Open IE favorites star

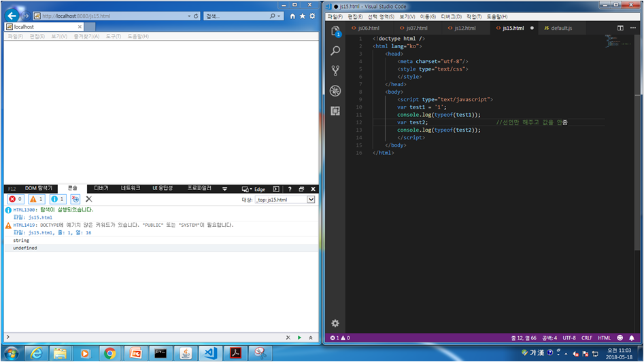303,16
